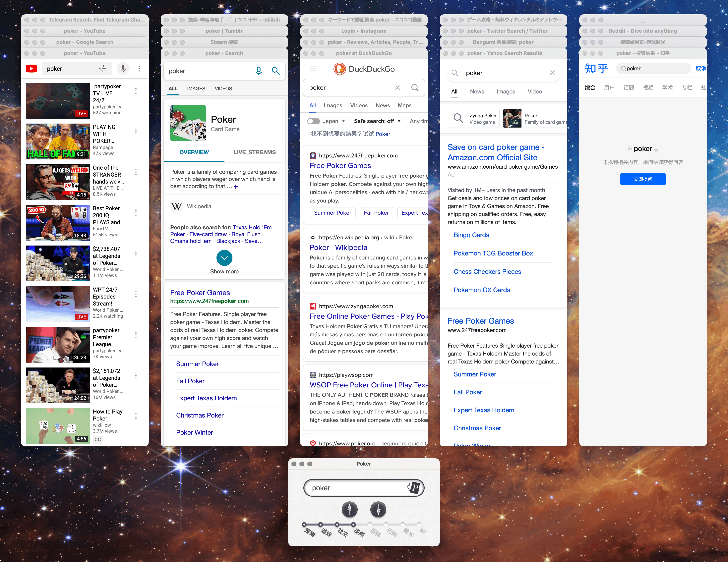Switch to Bing IMAGES tab

click(196, 89)
